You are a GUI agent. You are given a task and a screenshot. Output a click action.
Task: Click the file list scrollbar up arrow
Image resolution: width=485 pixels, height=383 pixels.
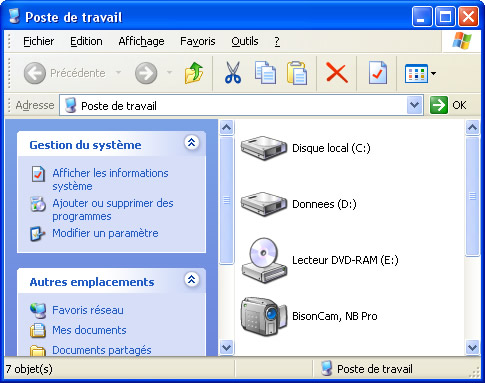472,127
